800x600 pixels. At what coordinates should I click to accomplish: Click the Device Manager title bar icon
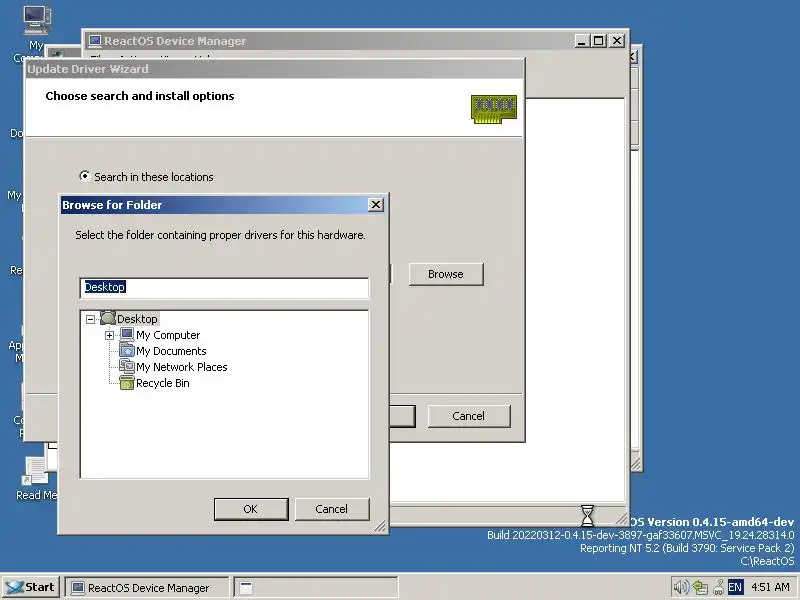[94, 41]
